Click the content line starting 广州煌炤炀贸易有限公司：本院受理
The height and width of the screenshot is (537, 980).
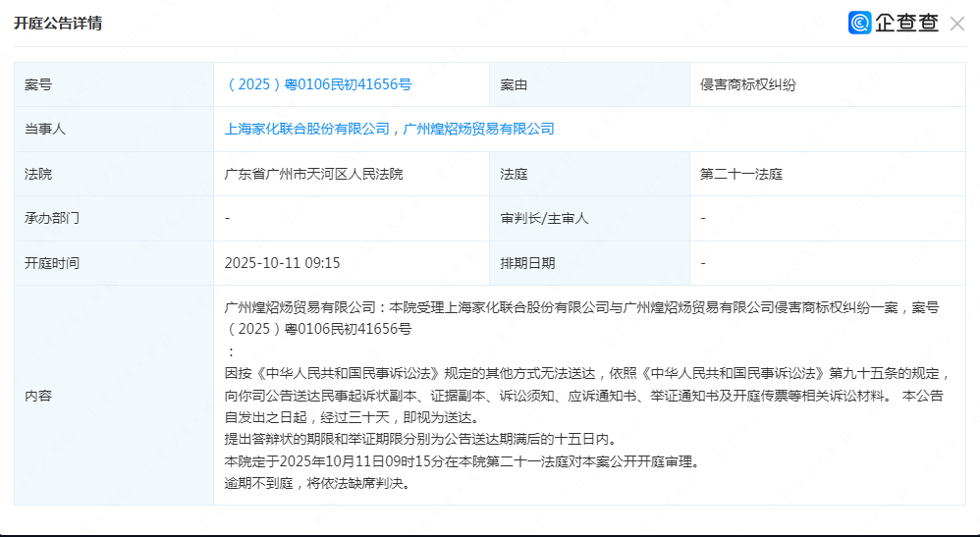coord(582,307)
